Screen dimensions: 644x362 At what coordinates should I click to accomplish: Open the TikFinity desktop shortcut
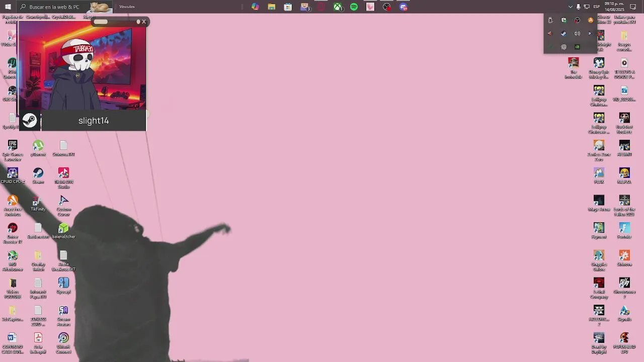[x=38, y=204]
